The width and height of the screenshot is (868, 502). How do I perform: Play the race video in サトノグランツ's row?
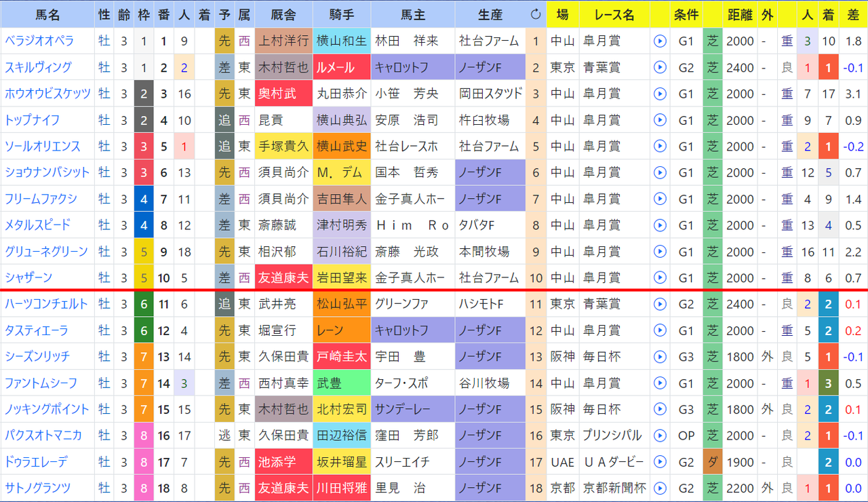point(660,488)
